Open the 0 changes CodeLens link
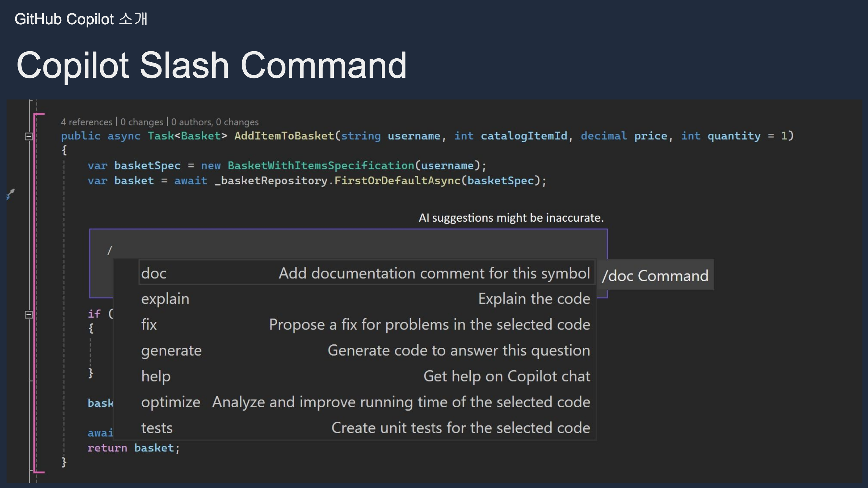 click(x=141, y=122)
